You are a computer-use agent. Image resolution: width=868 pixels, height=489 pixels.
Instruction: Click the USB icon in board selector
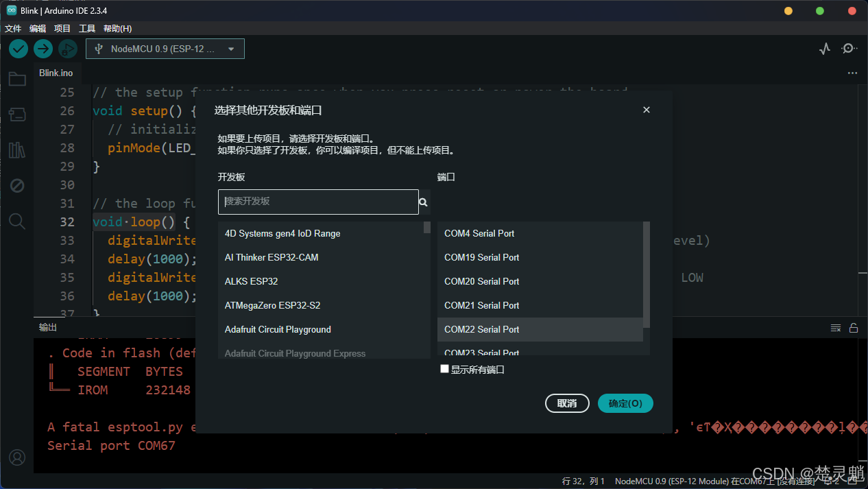99,49
